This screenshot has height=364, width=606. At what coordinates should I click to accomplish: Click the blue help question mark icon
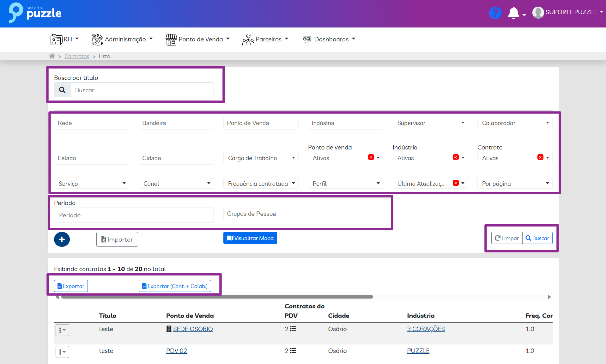(495, 13)
